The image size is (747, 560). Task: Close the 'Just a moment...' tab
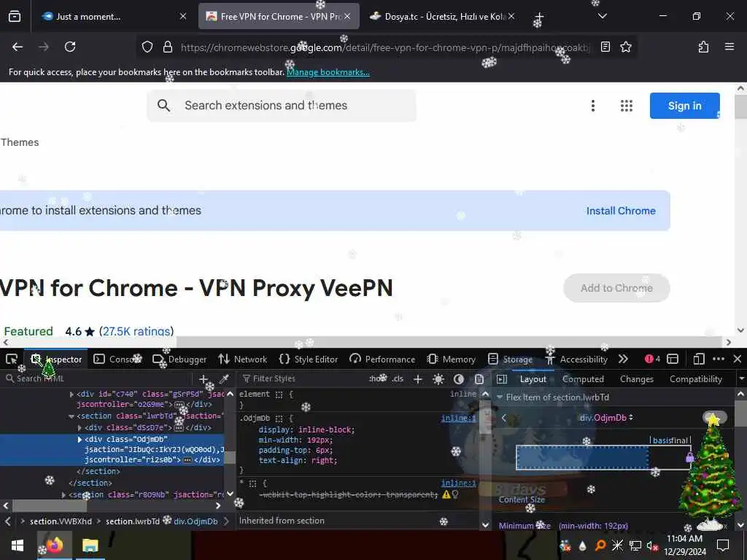[183, 16]
